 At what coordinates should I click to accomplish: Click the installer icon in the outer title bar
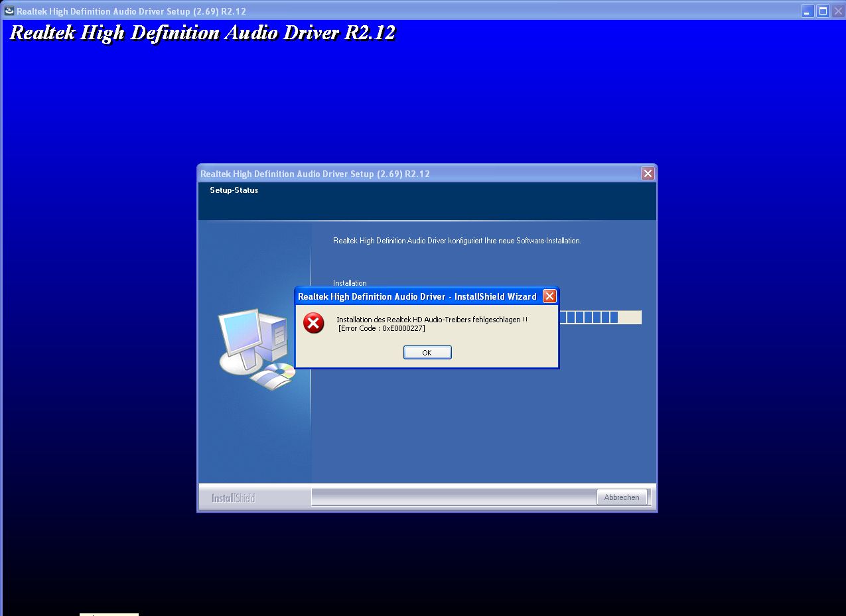click(9, 11)
